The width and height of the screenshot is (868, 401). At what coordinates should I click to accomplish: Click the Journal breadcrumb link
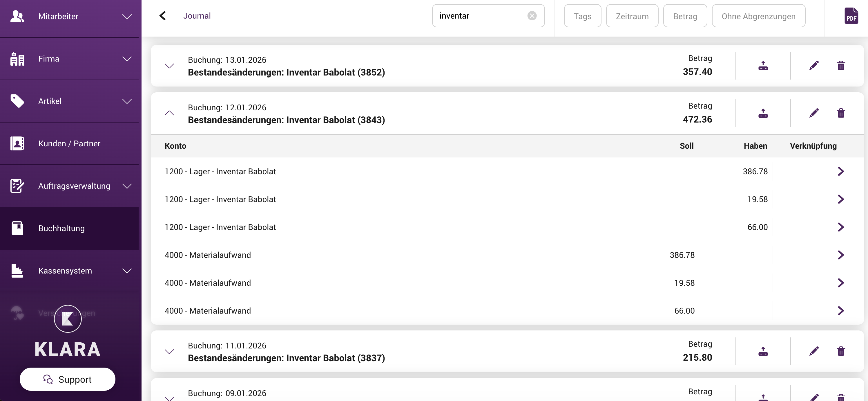(x=197, y=16)
